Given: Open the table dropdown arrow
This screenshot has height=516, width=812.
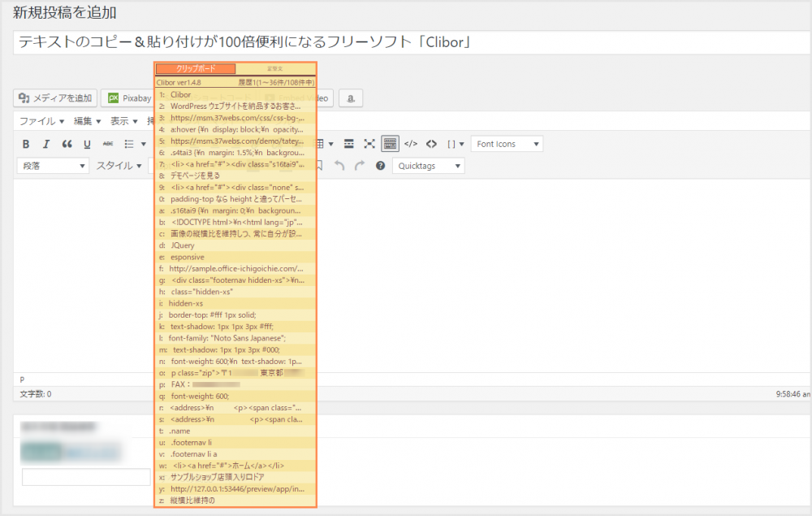Looking at the screenshot, I should pos(331,144).
